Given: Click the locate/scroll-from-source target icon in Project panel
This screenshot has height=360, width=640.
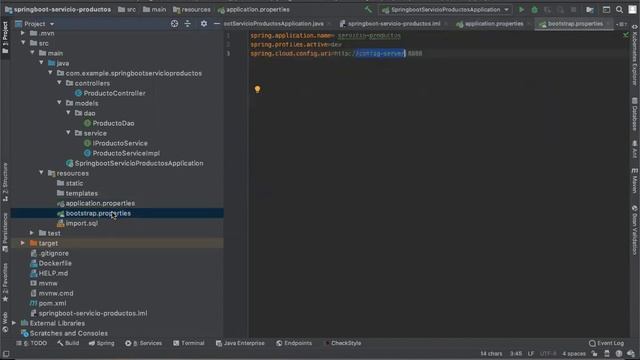Looking at the screenshot, I should (x=174, y=24).
